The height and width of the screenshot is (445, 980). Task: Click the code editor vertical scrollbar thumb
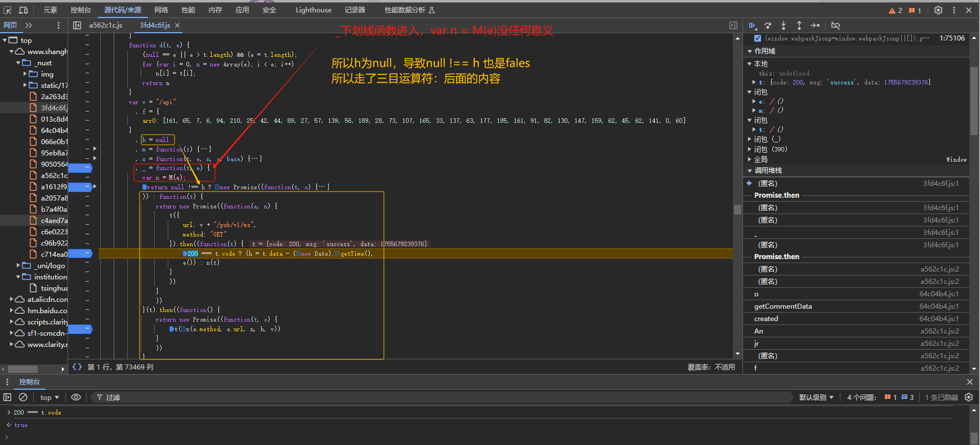click(x=737, y=210)
